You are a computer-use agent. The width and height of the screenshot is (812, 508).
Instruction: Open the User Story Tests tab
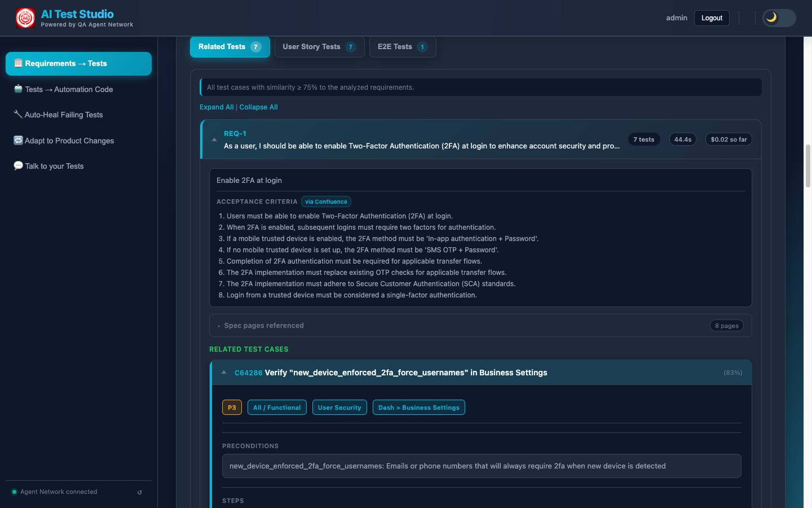[319, 47]
